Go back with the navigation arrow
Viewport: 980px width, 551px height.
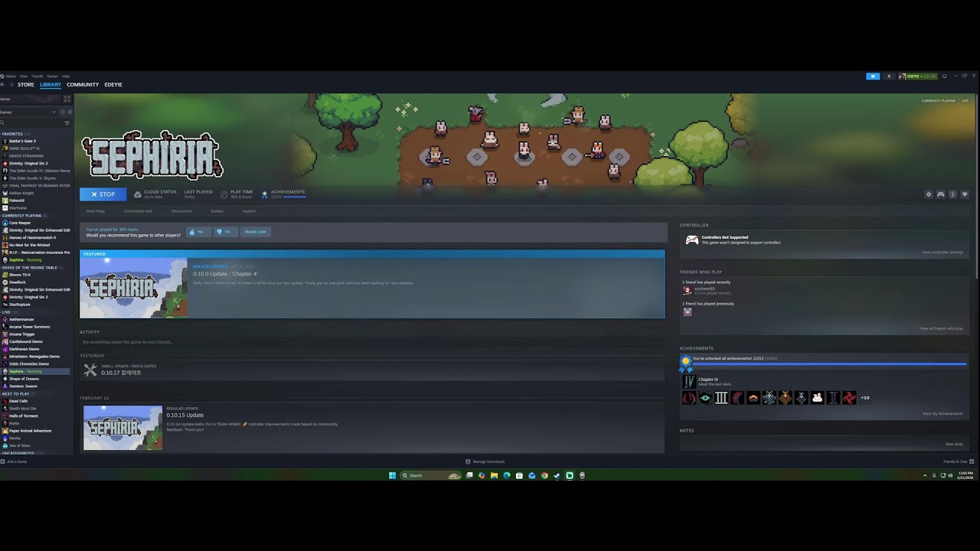point(3,85)
